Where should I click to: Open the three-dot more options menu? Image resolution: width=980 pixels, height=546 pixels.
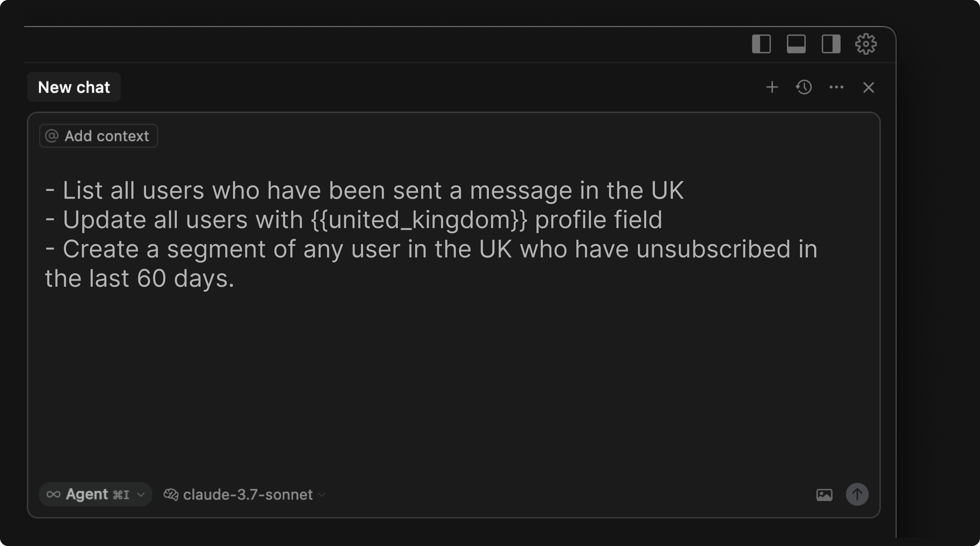836,87
